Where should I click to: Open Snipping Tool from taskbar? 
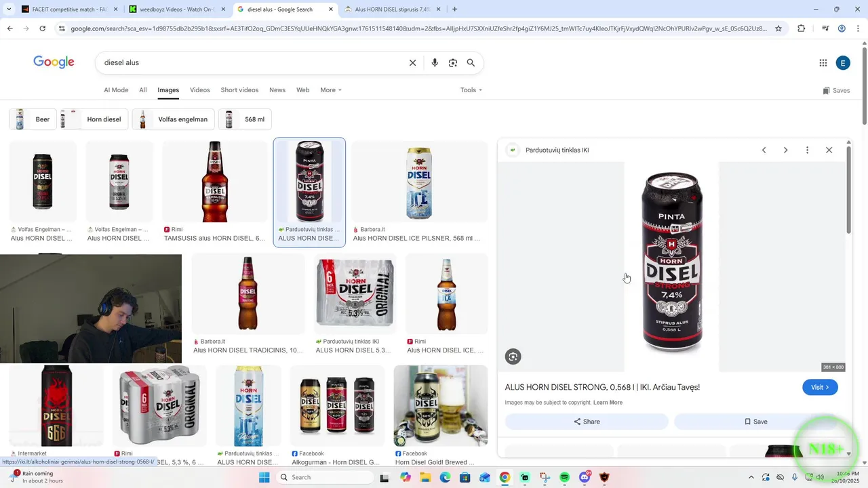[x=545, y=477]
